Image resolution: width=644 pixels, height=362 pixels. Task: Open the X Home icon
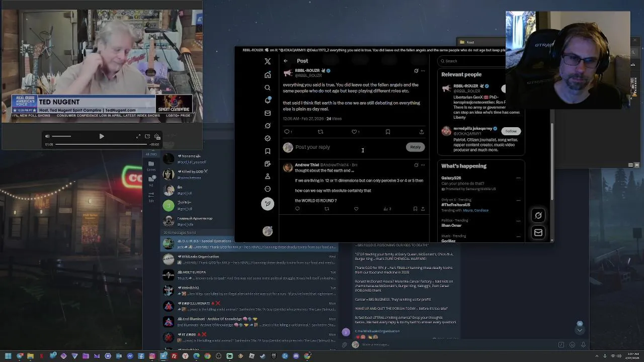tap(268, 75)
